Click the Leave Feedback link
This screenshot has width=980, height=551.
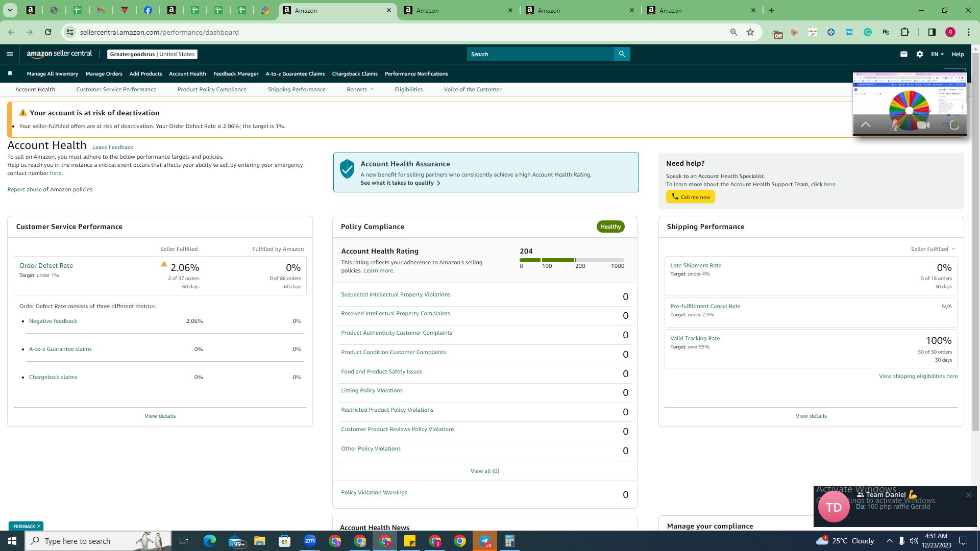tap(112, 147)
